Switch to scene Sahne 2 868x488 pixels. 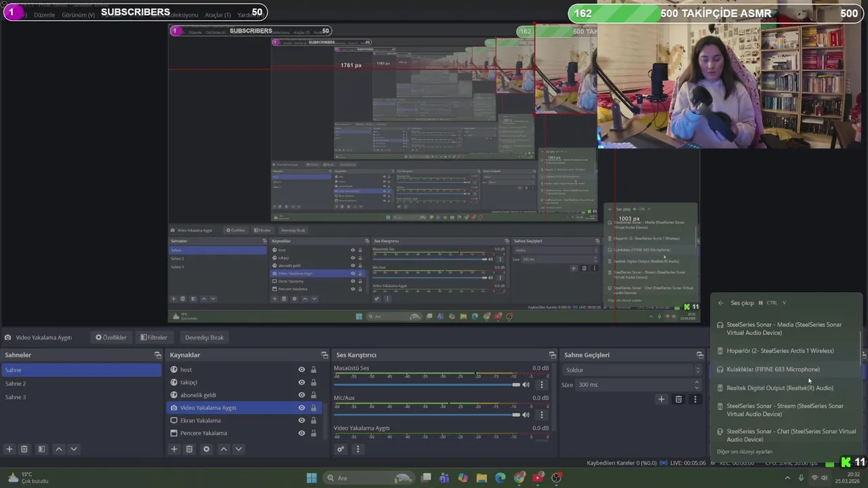(81, 384)
